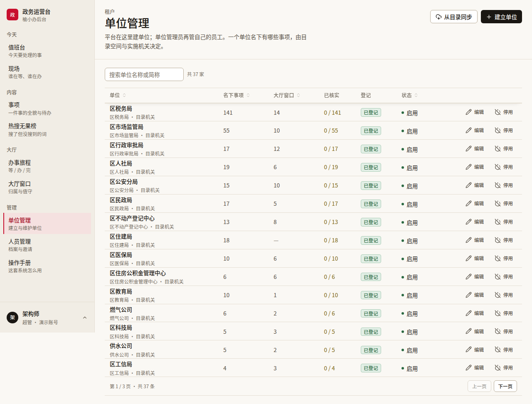Go to the next page with 下一页
This screenshot has height=404, width=532.
(505, 386)
